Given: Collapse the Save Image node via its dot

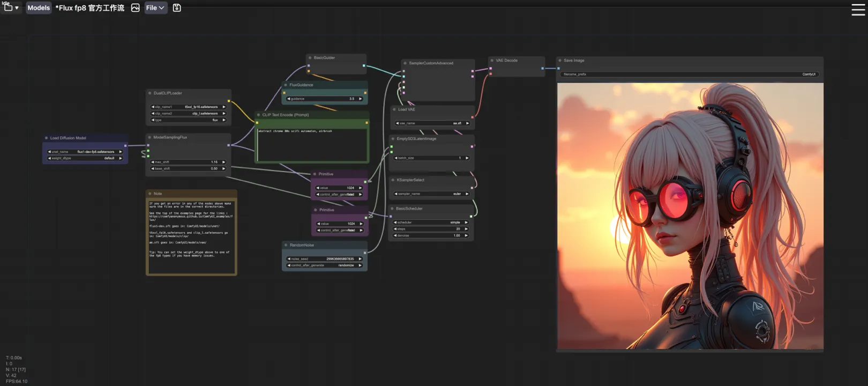Looking at the screenshot, I should (560, 61).
